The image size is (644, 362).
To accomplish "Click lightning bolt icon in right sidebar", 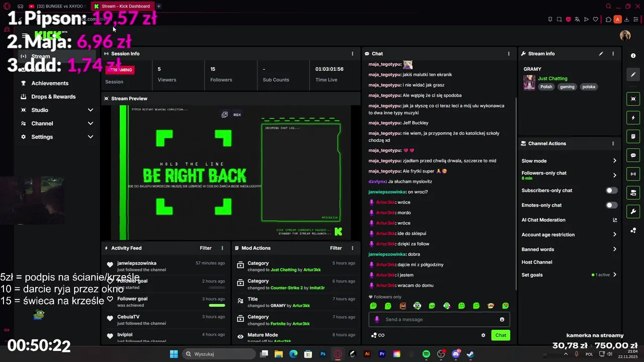I will (x=633, y=118).
